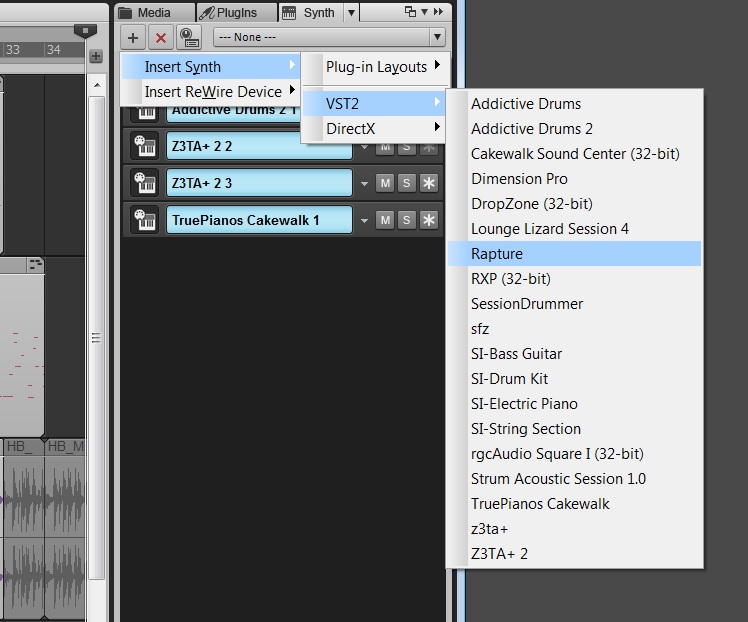Switch to the Synth tab

[311, 12]
